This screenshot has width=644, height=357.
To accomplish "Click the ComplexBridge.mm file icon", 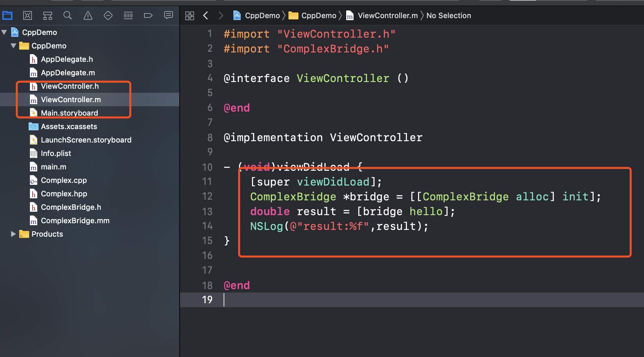I will 34,221.
